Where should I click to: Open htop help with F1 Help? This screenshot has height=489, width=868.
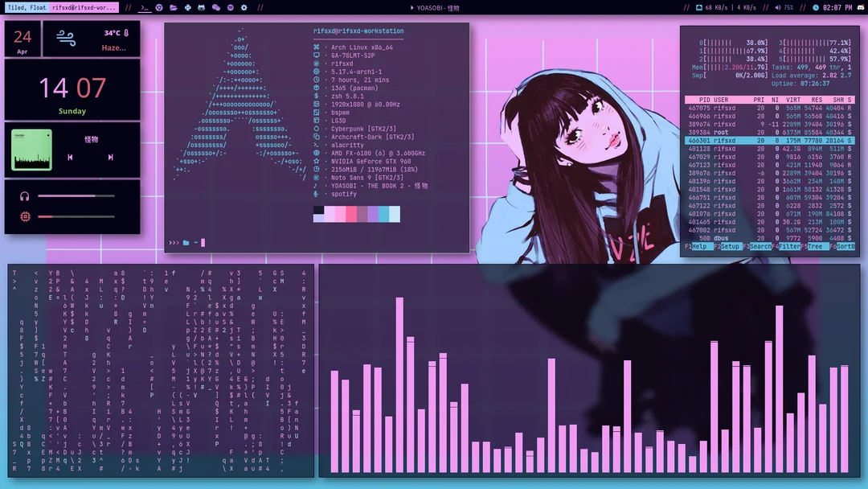(701, 246)
